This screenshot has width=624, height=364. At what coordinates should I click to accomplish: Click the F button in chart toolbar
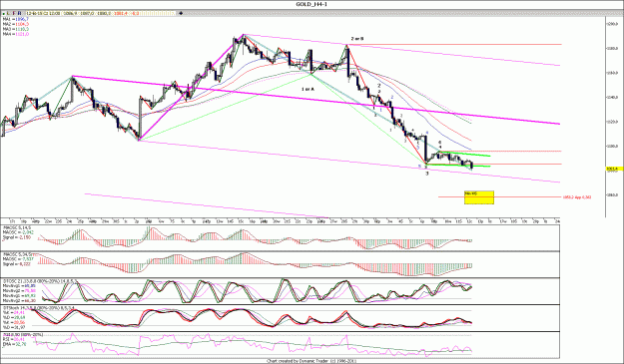pos(14,13)
